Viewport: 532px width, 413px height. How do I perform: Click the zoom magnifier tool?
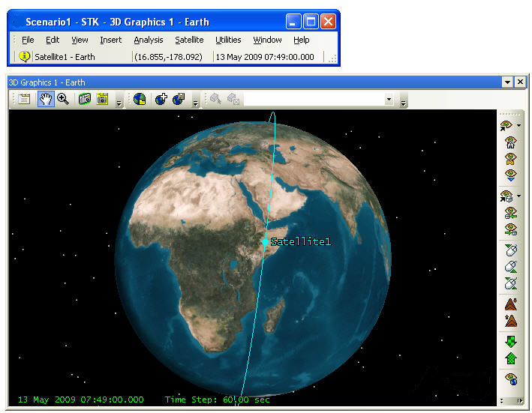coord(63,100)
